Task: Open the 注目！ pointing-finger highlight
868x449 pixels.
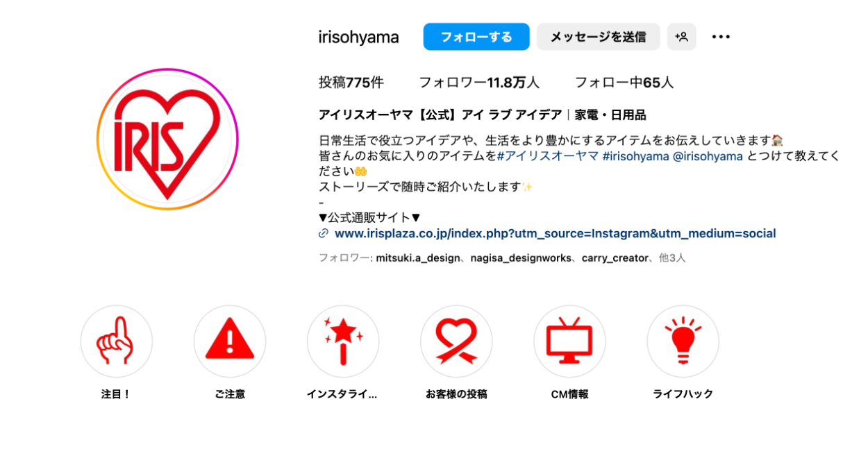Action: pyautogui.click(x=116, y=341)
